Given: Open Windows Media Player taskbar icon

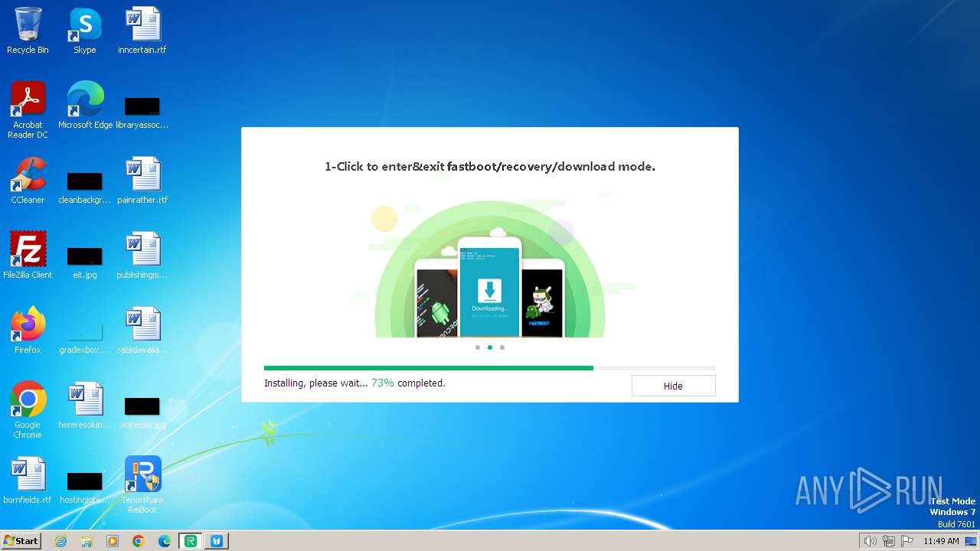Looking at the screenshot, I should tap(113, 541).
